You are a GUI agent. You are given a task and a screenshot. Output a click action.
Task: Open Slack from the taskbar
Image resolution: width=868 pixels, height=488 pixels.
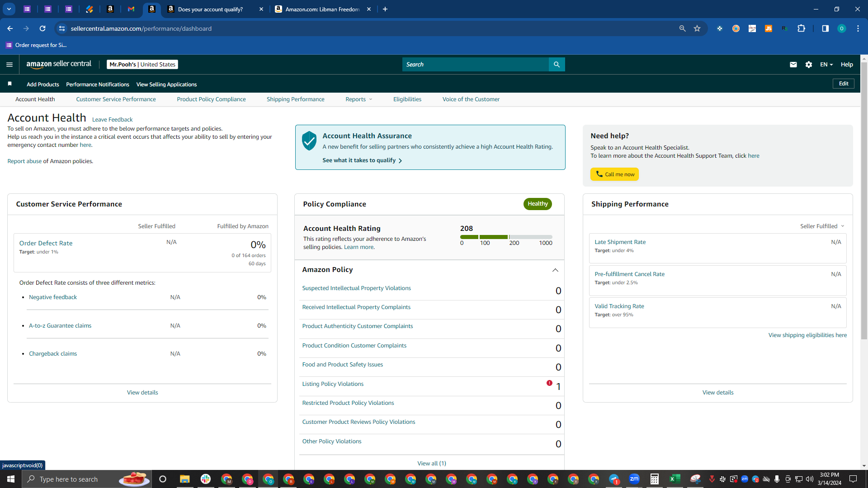[x=206, y=479]
